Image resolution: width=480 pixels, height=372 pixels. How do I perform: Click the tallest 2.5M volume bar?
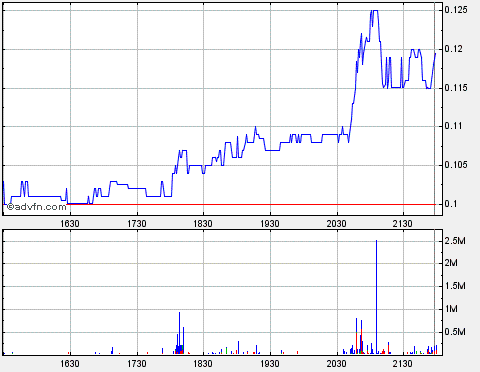376,297
